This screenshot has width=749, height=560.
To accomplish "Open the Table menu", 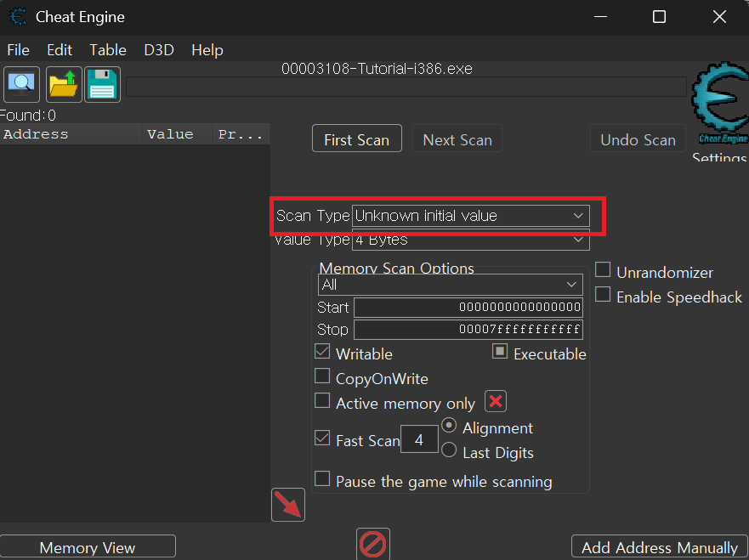I will click(x=108, y=50).
